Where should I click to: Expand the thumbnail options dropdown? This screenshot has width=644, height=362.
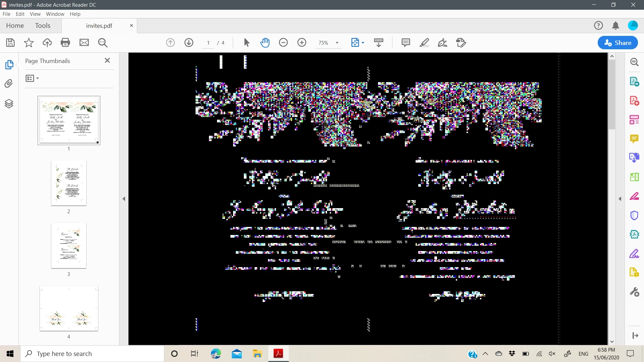(32, 78)
